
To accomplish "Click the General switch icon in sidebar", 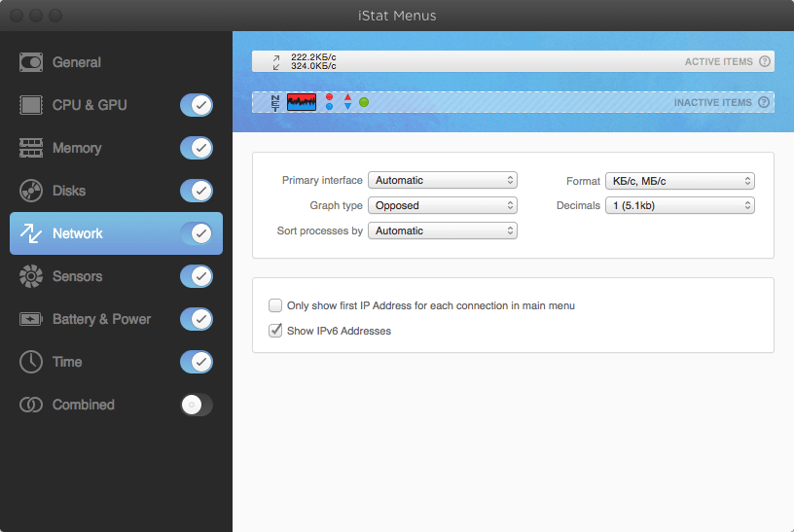I will click(31, 62).
